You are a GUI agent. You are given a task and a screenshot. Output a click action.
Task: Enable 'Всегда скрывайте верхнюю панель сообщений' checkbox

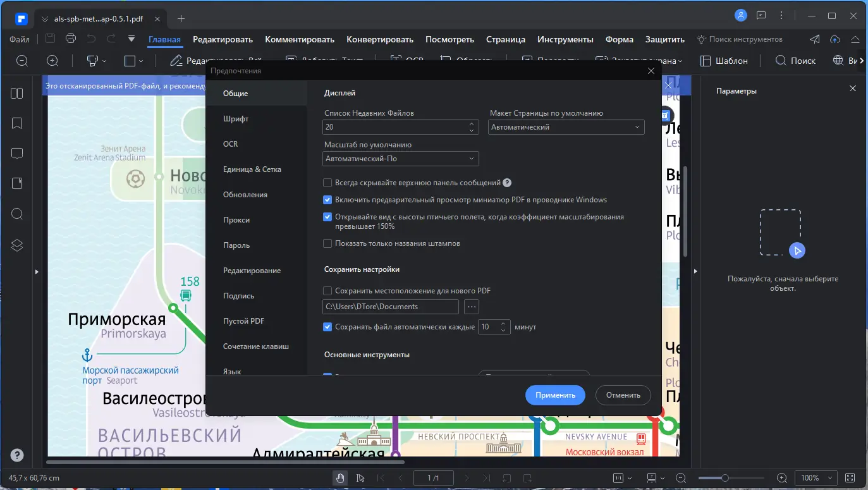point(327,183)
